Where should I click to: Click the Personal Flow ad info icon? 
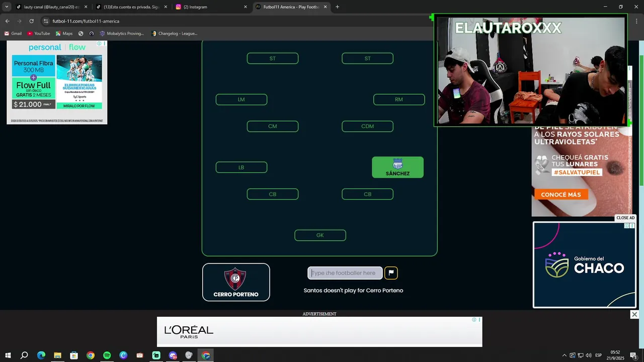point(100,44)
